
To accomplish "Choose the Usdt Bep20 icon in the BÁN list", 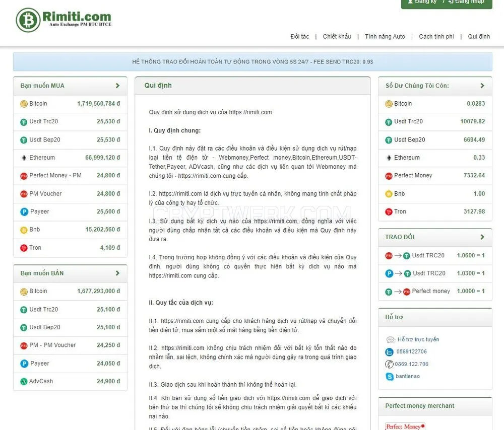I will tap(24, 328).
